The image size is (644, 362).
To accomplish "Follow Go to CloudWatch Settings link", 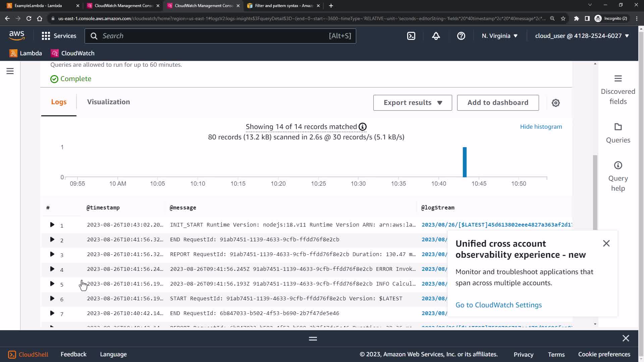I will tap(498, 305).
